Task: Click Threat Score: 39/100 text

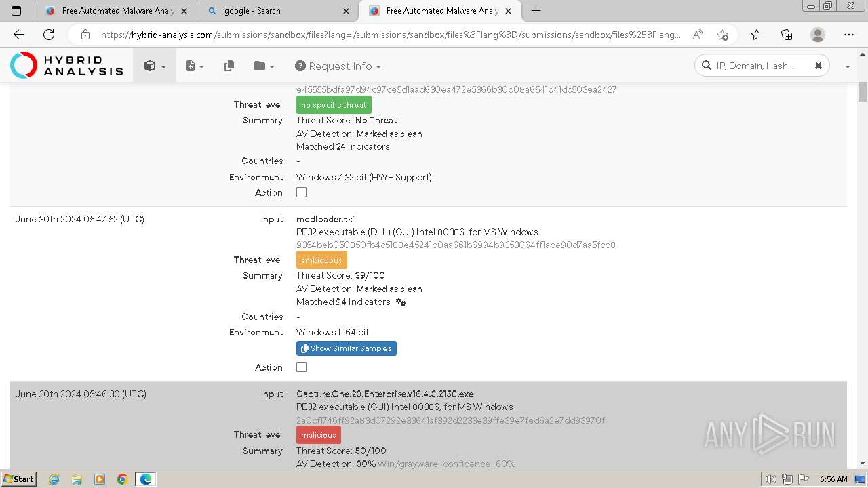Action: click(340, 275)
